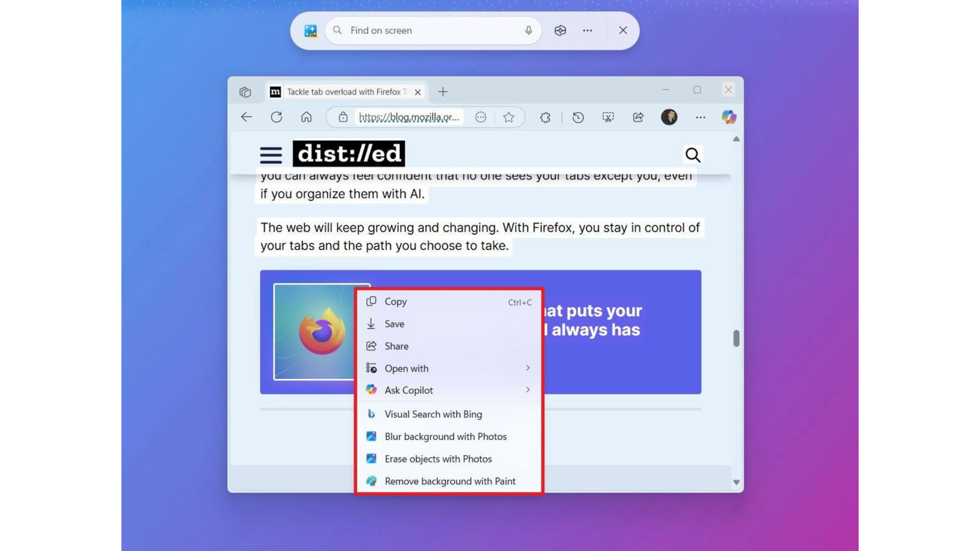The image size is (980, 551).
Task: Add the page to favorites with the star
Action: tap(509, 117)
